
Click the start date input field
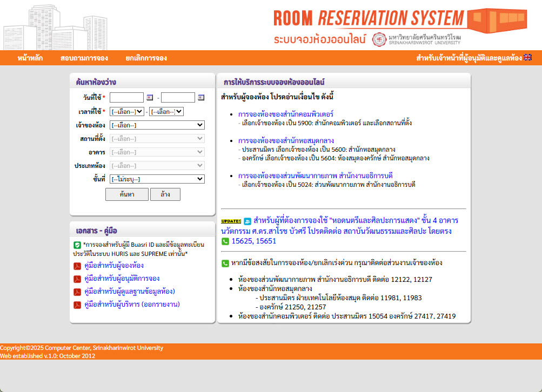pos(126,98)
